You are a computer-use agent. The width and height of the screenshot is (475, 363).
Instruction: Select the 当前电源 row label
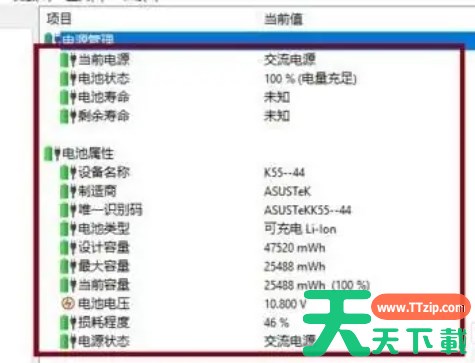coord(104,60)
